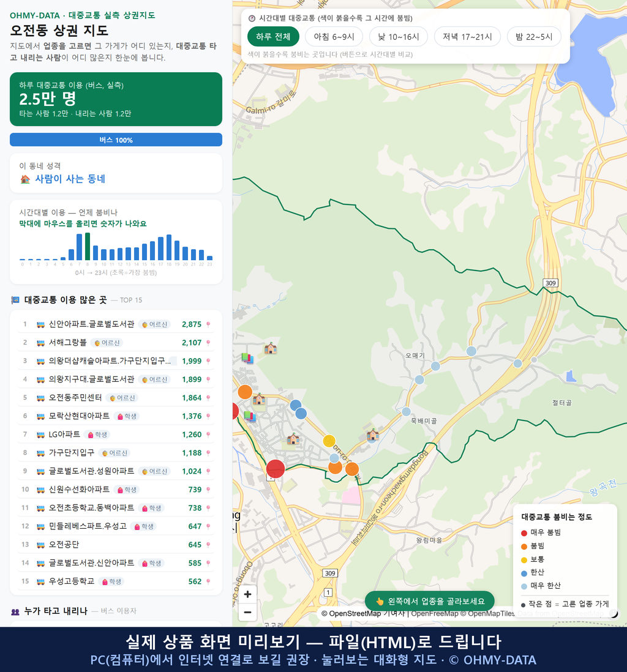Click the 학생 tag on LG아파트 row
This screenshot has width=627, height=672.
pyautogui.click(x=97, y=435)
